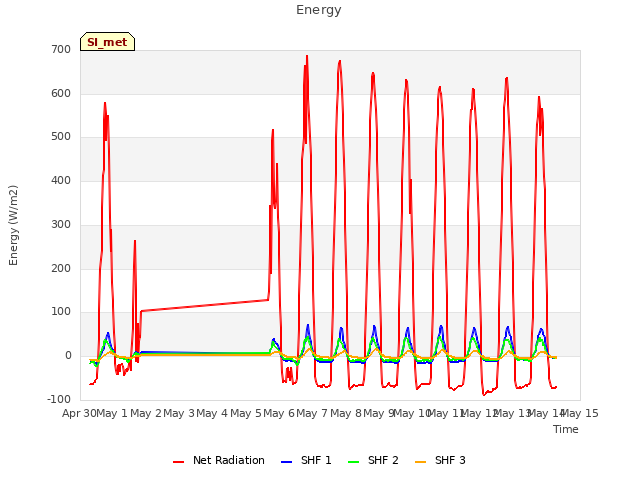Image resolution: width=640 pixels, height=480 pixels.
Task: Click the 500 y-axis tick value
Action: click(61, 137)
